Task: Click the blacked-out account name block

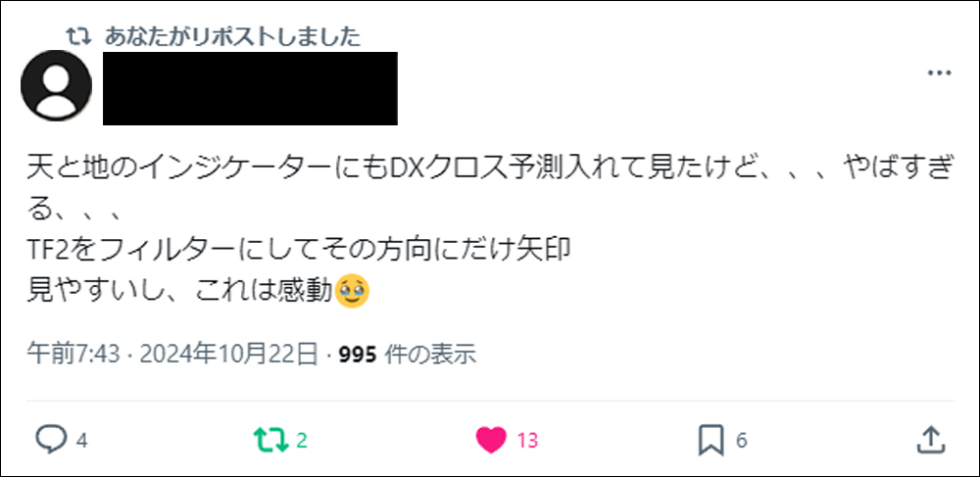Action: click(x=250, y=89)
